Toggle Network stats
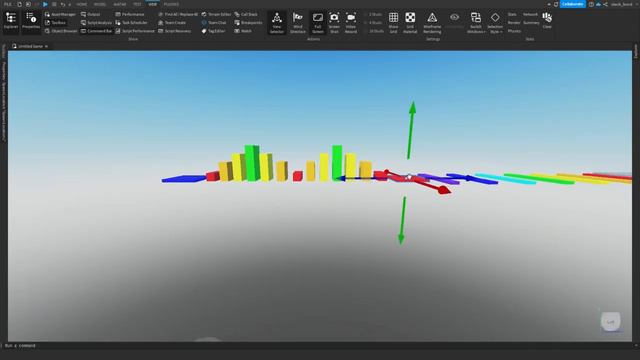640x360 pixels. (x=531, y=14)
